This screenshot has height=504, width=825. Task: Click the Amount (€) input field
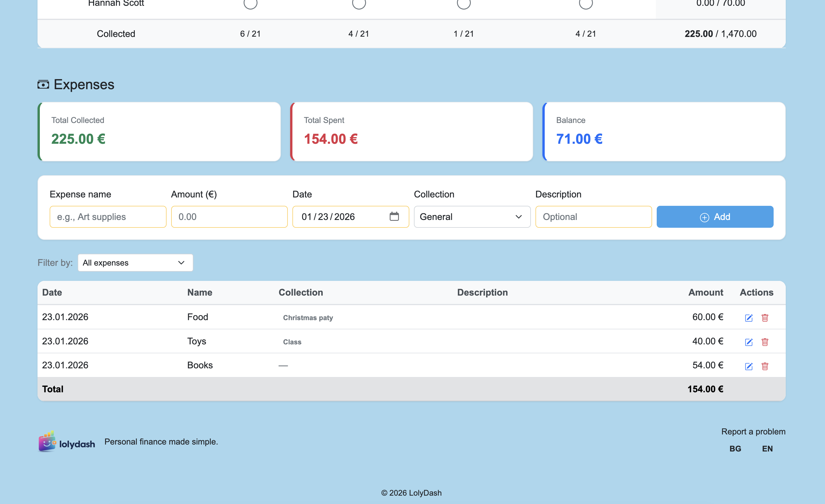click(229, 217)
